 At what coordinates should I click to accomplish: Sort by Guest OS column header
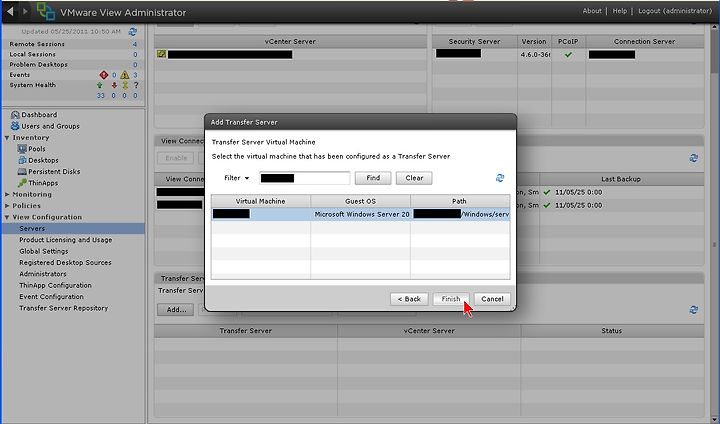click(x=360, y=201)
